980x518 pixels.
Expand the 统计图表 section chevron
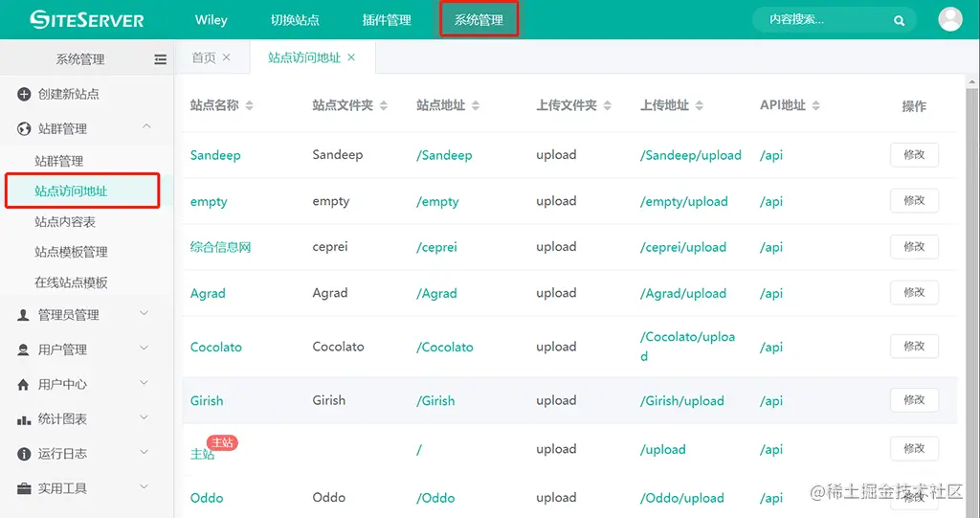click(x=145, y=417)
